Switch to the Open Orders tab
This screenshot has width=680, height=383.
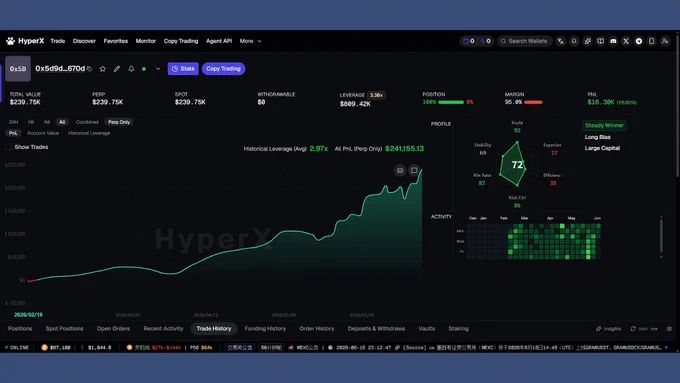point(113,329)
